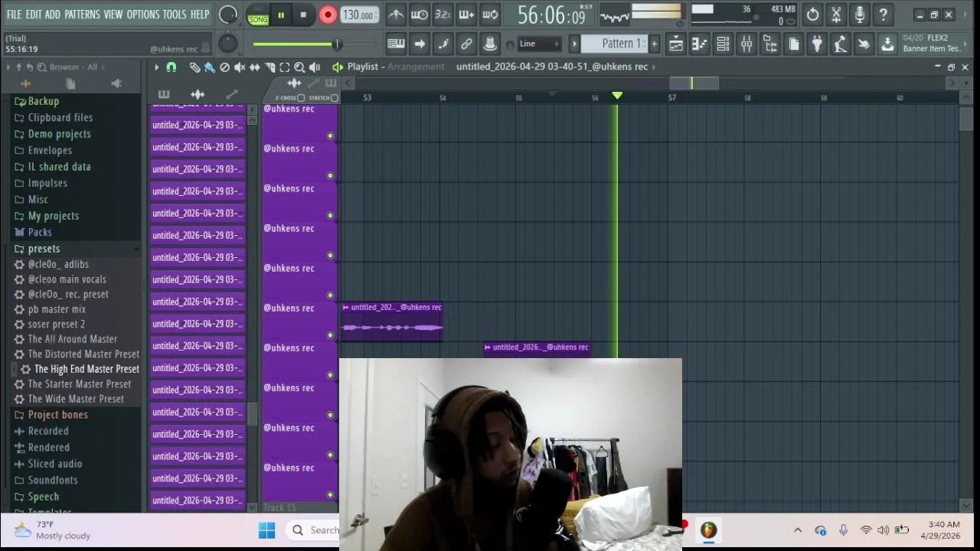The image size is (980, 551).
Task: Open the OPTIONS menu
Action: [143, 15]
